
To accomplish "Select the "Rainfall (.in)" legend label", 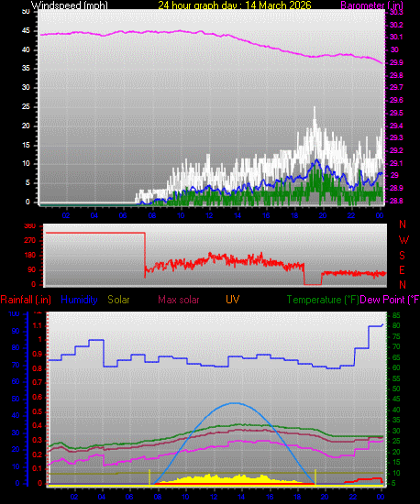I will tap(26, 300).
